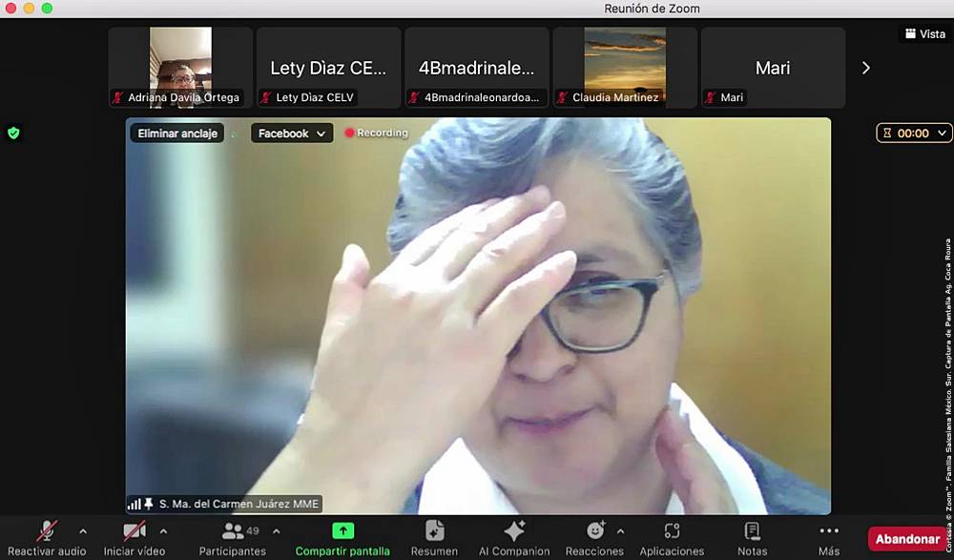The width and height of the screenshot is (954, 560).
Task: Open video options arrow beside Iniciar video
Action: coord(163,531)
